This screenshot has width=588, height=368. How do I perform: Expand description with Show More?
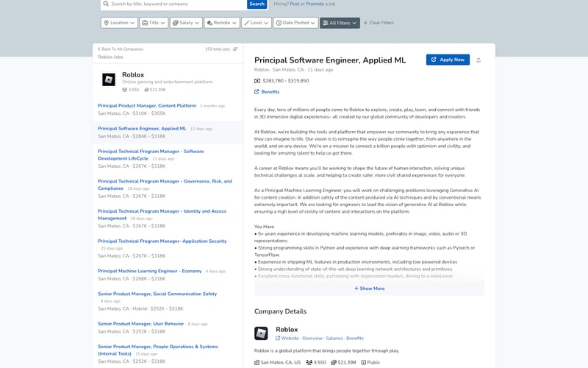[370, 289]
